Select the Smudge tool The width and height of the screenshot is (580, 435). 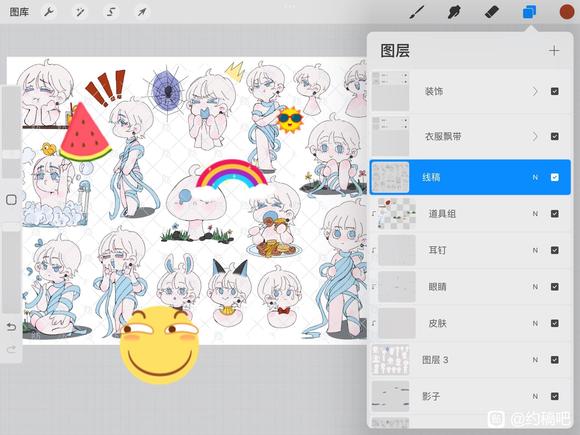point(454,12)
